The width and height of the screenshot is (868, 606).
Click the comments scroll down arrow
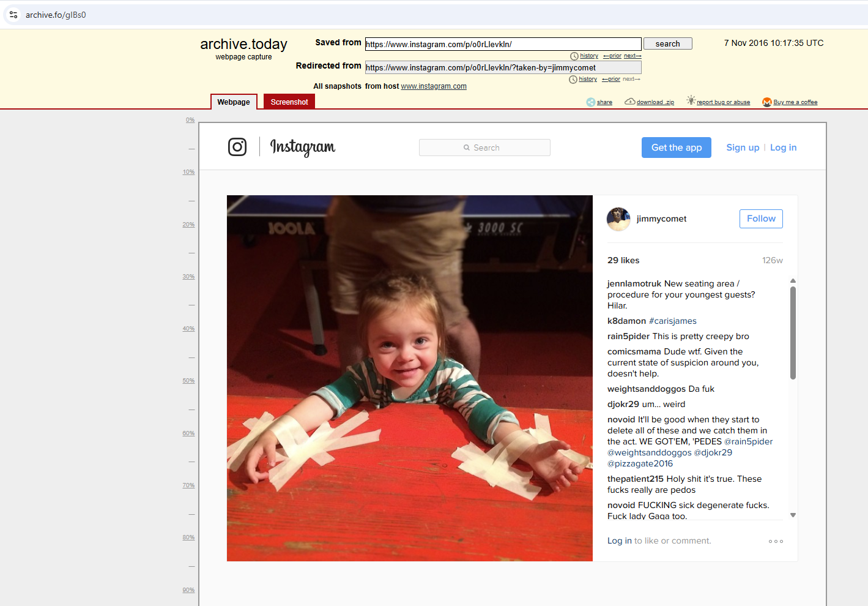793,515
